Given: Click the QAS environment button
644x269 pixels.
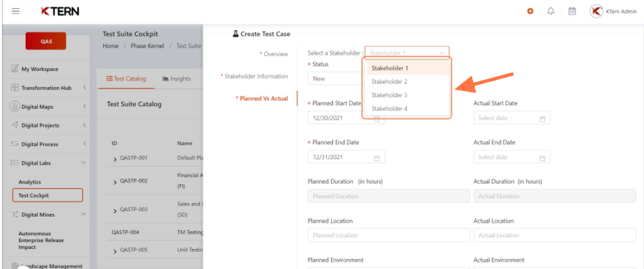Looking at the screenshot, I should [46, 41].
